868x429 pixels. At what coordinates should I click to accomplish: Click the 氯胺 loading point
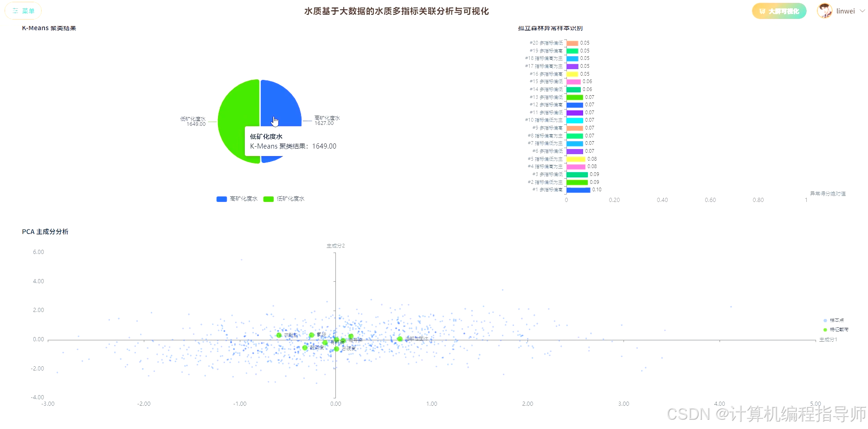(312, 335)
